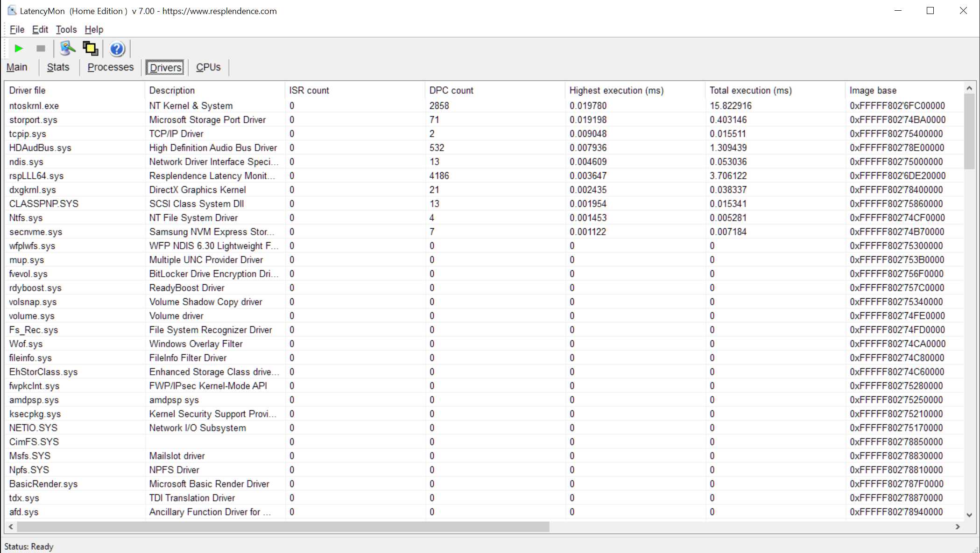Click horizontal scrollbar left arrow
This screenshot has height=553, width=980.
pos(11,526)
